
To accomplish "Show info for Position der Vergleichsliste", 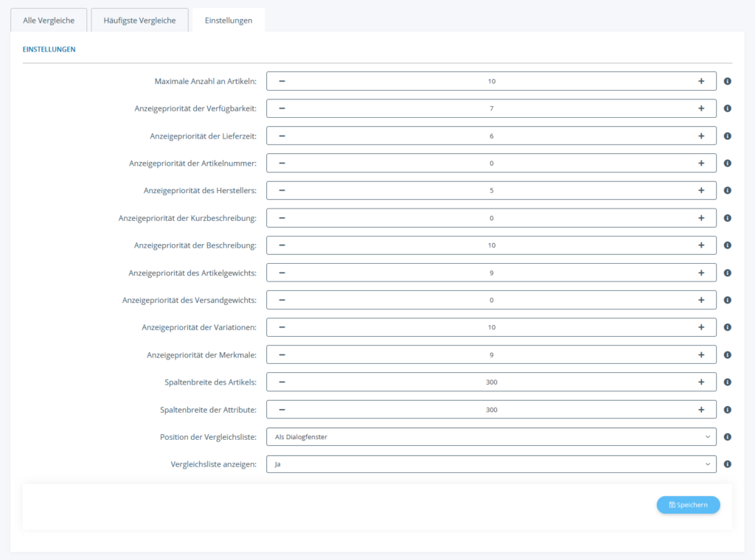I will (x=727, y=437).
